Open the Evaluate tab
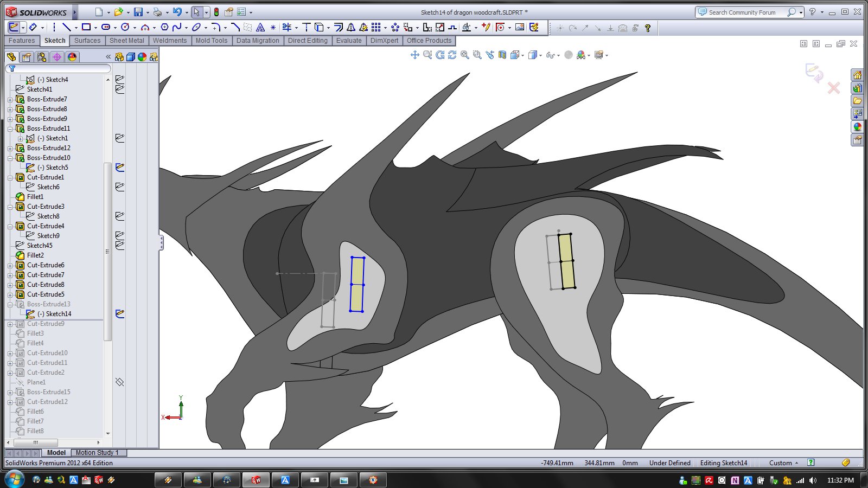 coord(348,41)
